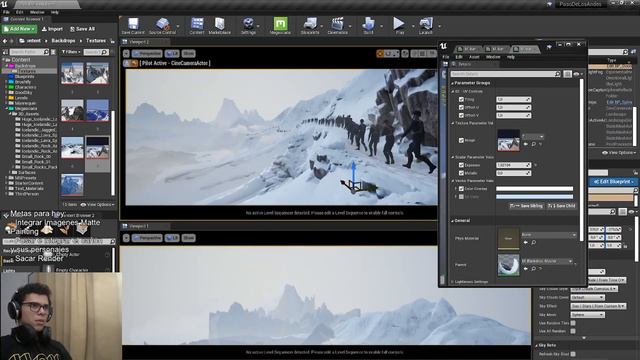Click the Import button

click(52, 29)
